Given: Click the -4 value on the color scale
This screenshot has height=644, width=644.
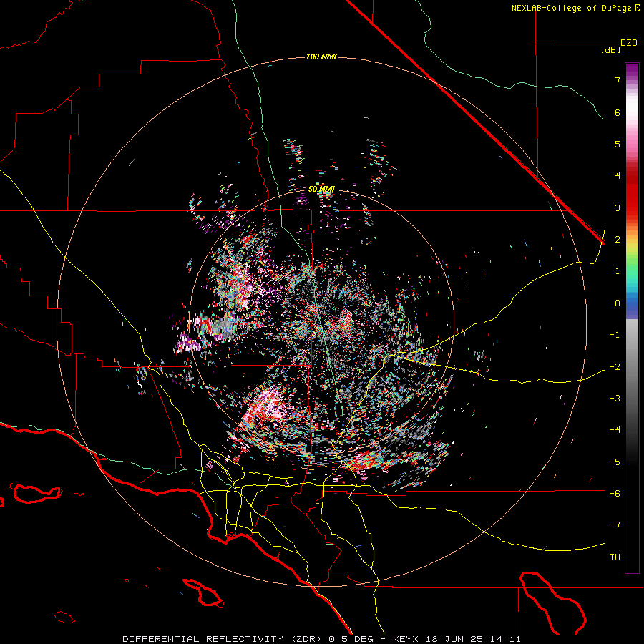Looking at the screenshot, I should [x=615, y=430].
